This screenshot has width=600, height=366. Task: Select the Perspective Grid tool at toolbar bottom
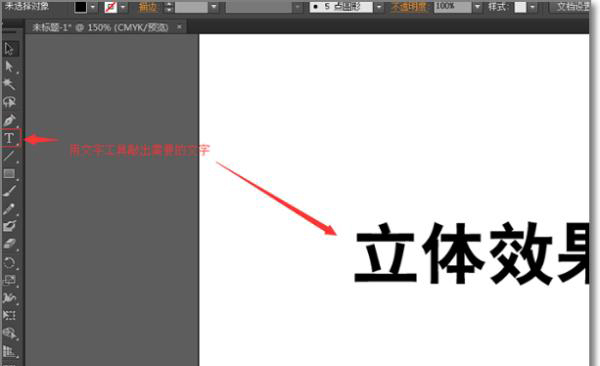tap(10, 351)
